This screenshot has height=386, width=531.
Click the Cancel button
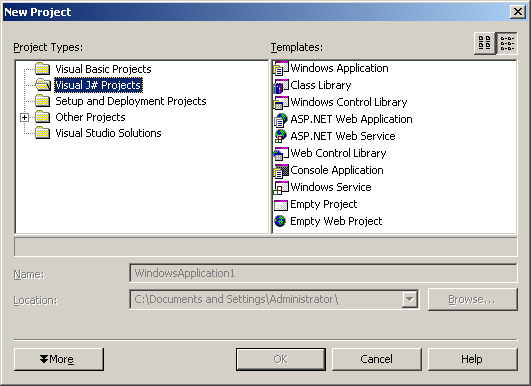coord(377,359)
